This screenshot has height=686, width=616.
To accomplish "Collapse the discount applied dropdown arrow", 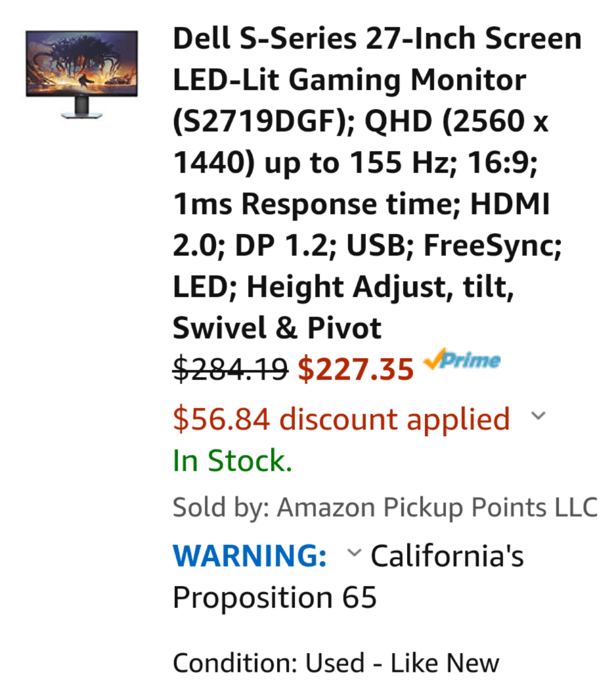I will 539,415.
